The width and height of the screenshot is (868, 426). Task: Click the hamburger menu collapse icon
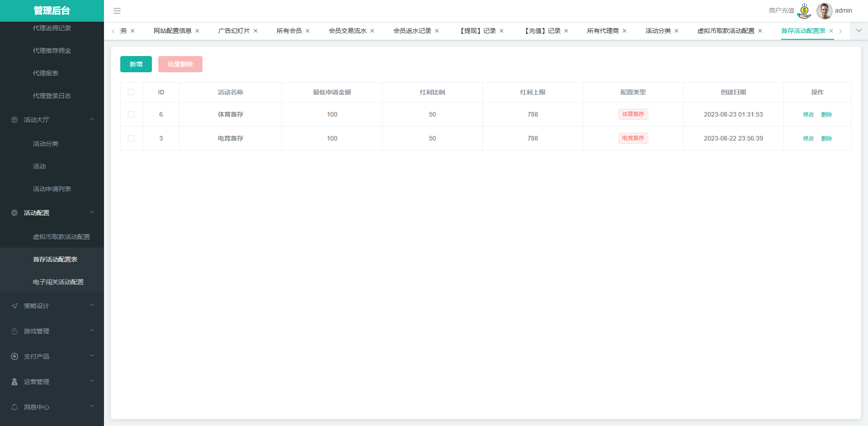(x=117, y=11)
